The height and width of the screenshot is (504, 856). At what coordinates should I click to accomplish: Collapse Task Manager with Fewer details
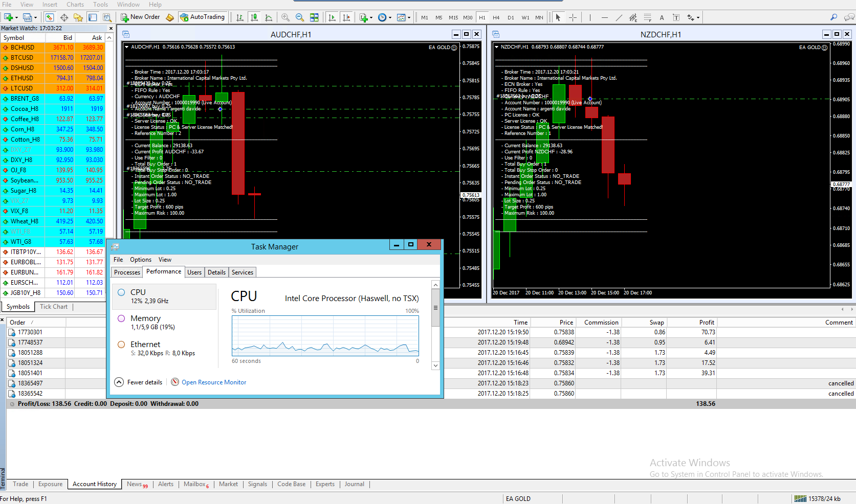[138, 382]
